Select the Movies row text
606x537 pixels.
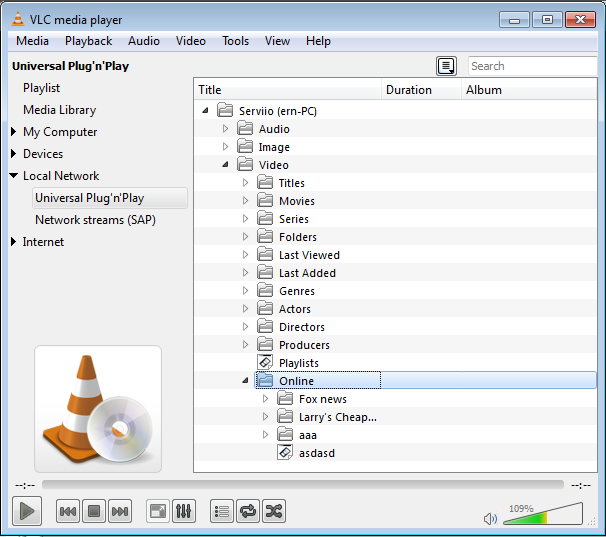tap(297, 201)
